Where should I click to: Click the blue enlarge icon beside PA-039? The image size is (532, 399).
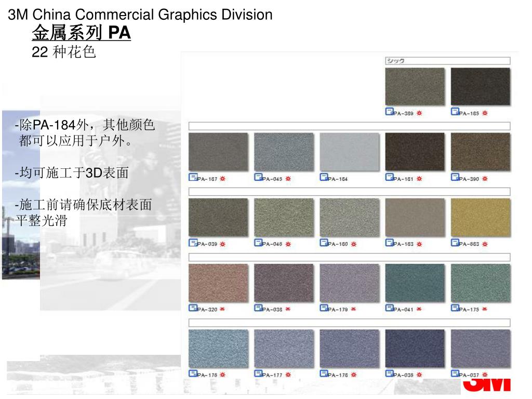tap(193, 242)
